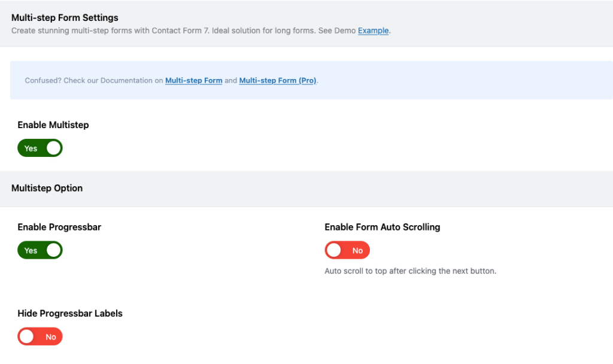Open the Demo Example link
This screenshot has width=613, height=364.
coord(373,31)
